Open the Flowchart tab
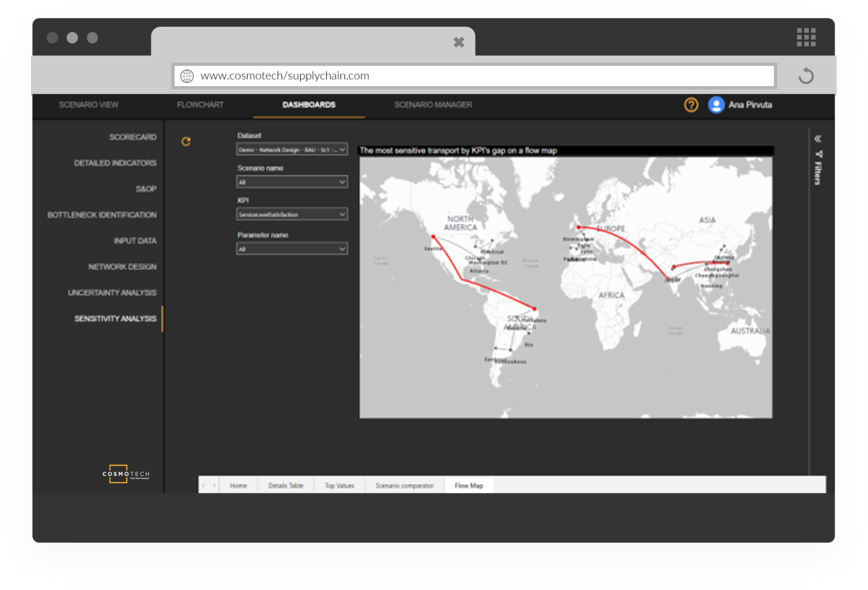Screen dimensions: 868x590 tap(200, 105)
